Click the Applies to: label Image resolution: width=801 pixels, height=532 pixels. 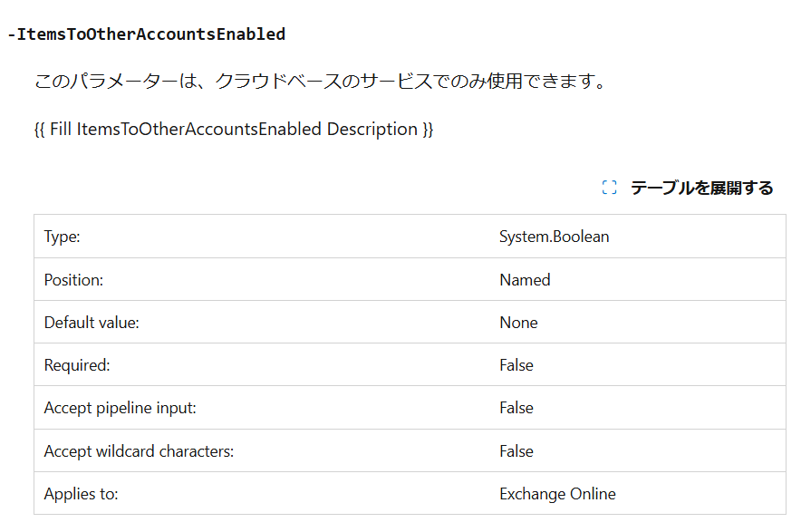82,494
